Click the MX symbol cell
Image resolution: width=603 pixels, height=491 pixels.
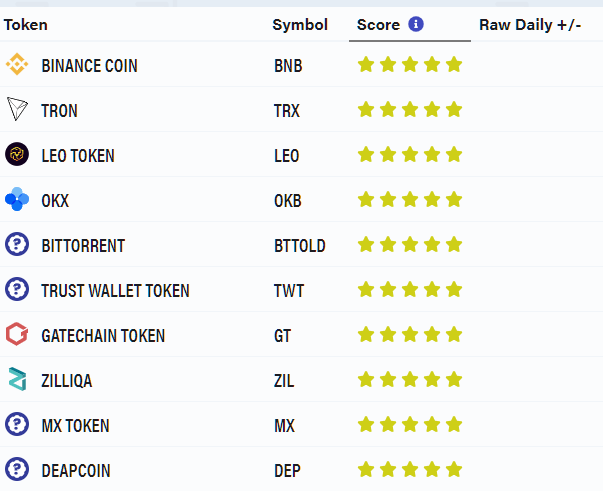[285, 426]
